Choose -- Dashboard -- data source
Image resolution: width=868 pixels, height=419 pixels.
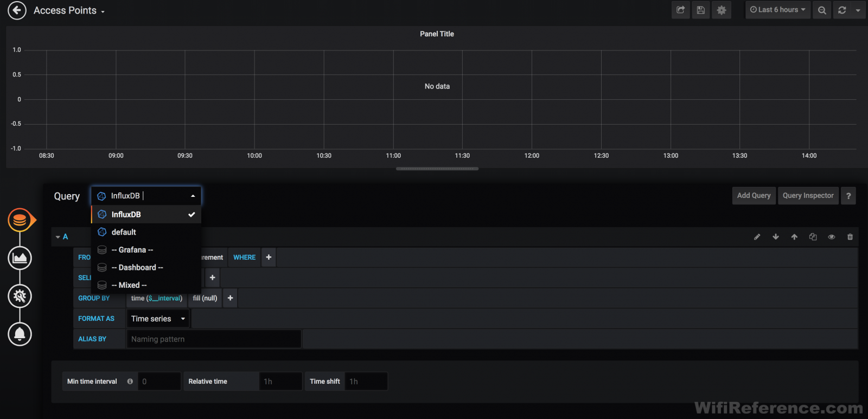click(146, 267)
